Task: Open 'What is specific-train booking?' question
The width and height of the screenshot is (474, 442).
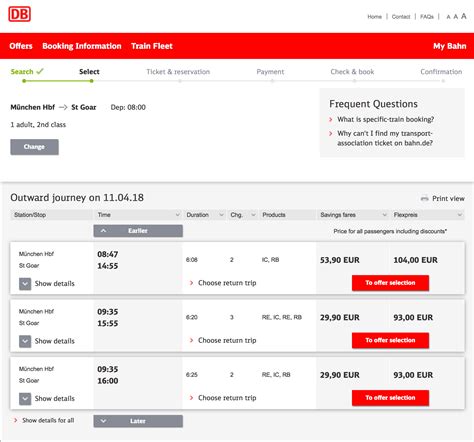Action: (x=385, y=119)
